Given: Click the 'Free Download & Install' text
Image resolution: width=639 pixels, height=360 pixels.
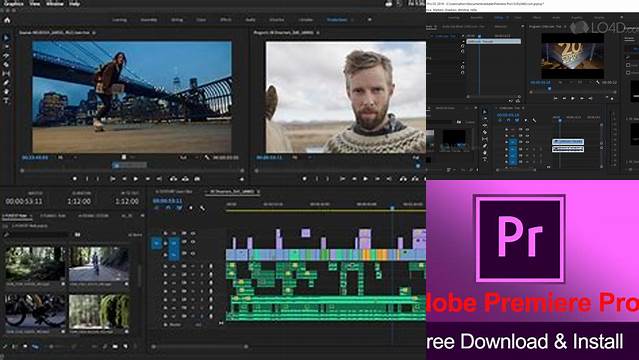Looking at the screenshot, I should pos(525,341).
